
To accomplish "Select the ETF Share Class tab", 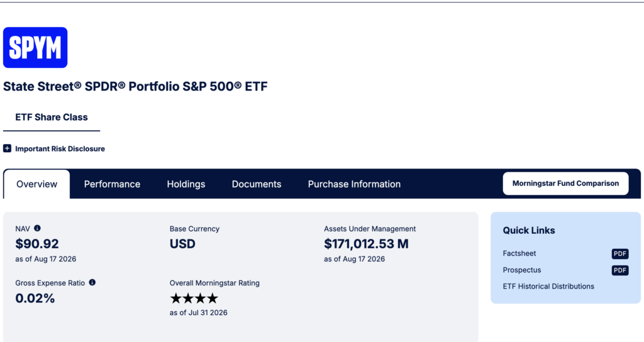I will (x=52, y=118).
